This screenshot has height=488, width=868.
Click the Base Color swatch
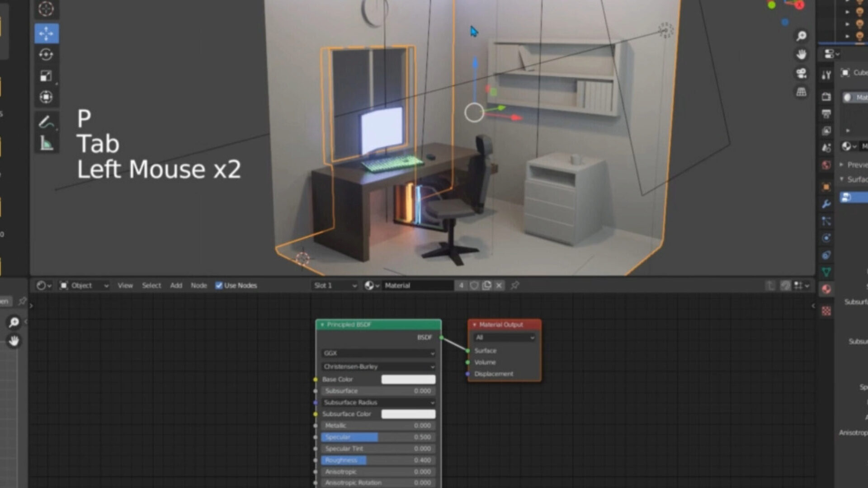tap(408, 380)
